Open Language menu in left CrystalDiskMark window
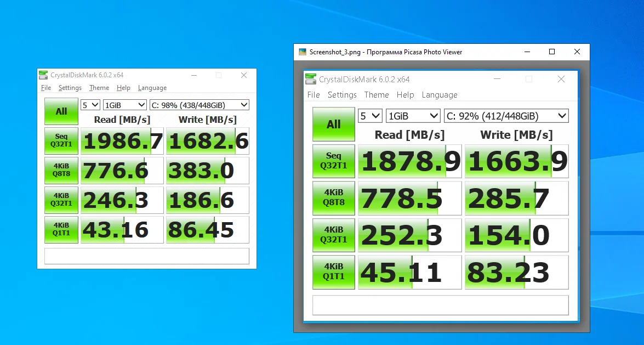 click(x=152, y=88)
